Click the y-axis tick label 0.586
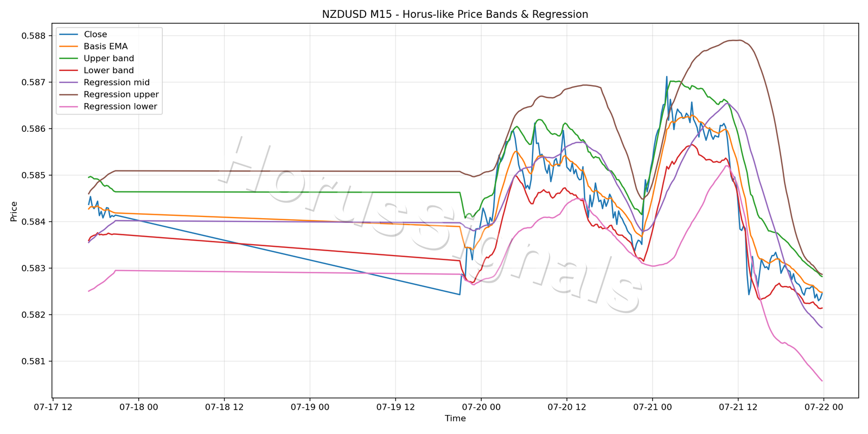868x434 pixels. point(33,129)
